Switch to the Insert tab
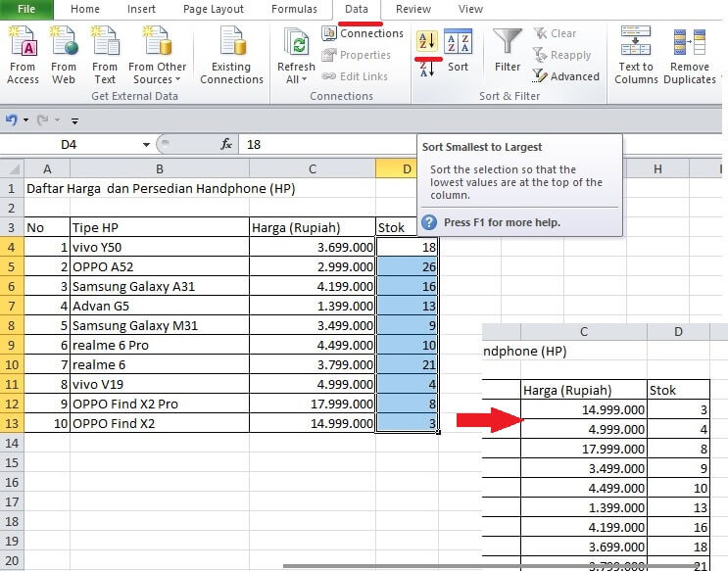Viewport: 728px width, 571px height. tap(141, 9)
